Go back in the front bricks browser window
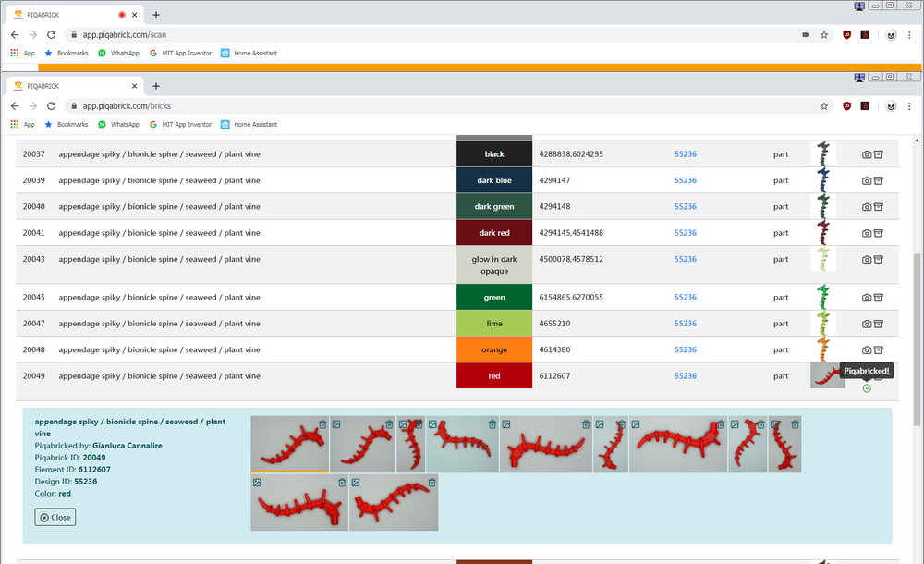This screenshot has height=564, width=924. [15, 106]
